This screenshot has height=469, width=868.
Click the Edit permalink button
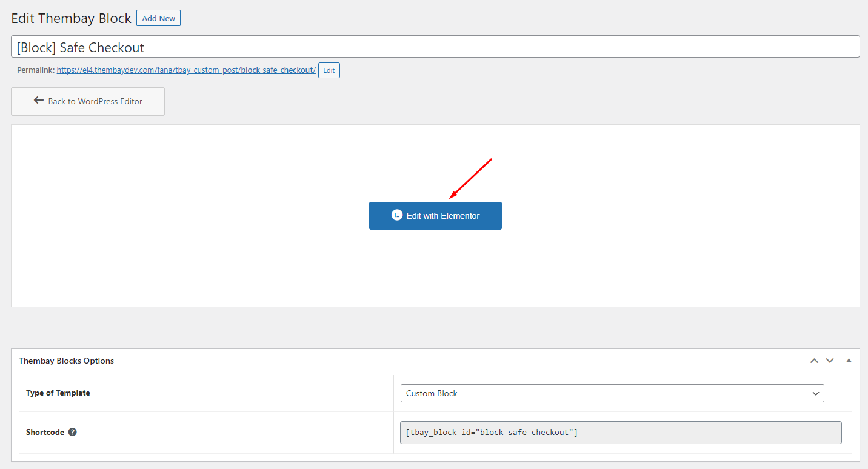tap(329, 70)
